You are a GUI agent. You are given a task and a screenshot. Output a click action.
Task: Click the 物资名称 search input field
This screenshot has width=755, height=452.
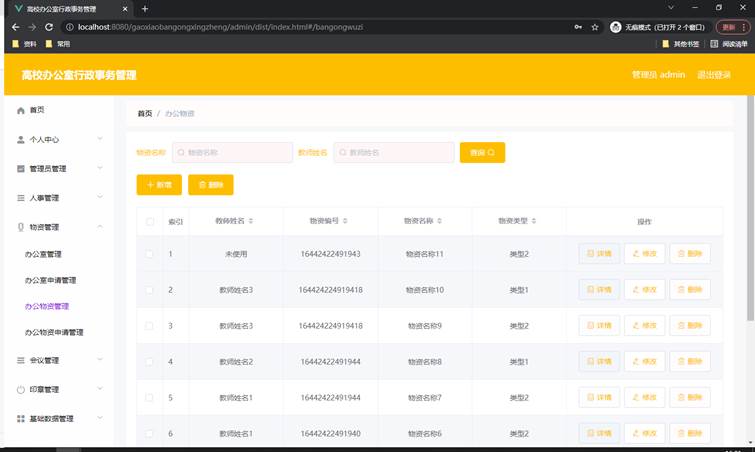(233, 153)
